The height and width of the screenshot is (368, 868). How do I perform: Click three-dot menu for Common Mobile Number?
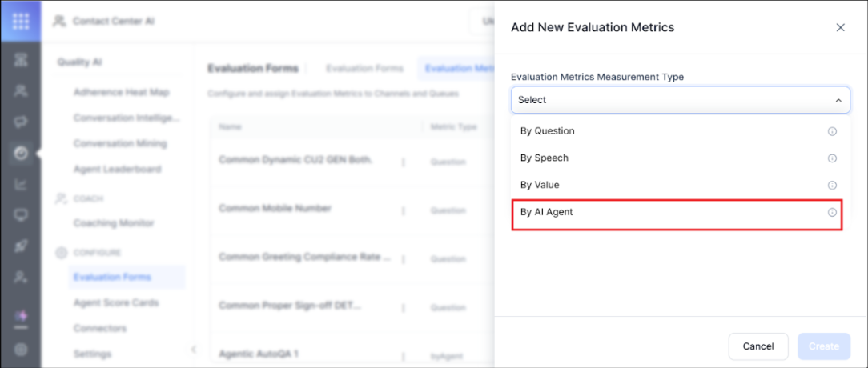(x=403, y=210)
